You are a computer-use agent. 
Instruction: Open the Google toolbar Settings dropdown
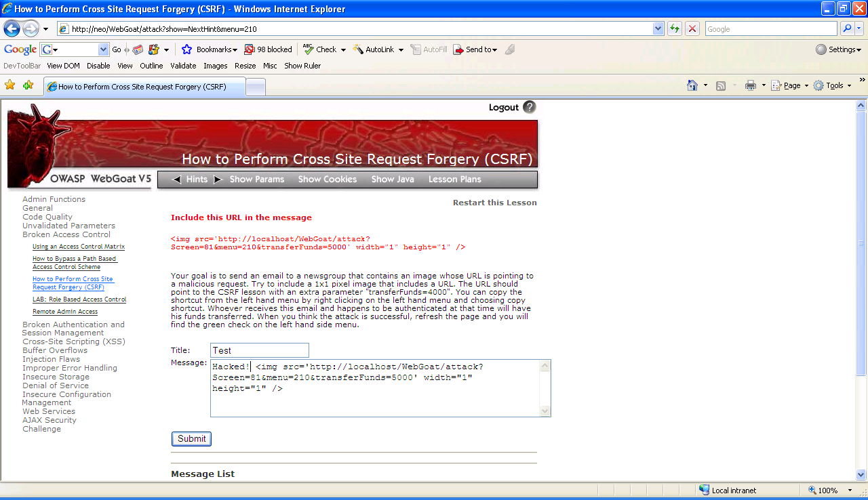pyautogui.click(x=838, y=49)
